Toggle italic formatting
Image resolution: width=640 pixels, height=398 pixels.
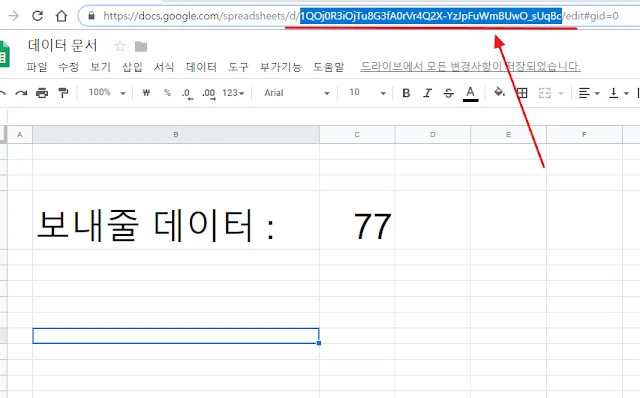(427, 93)
